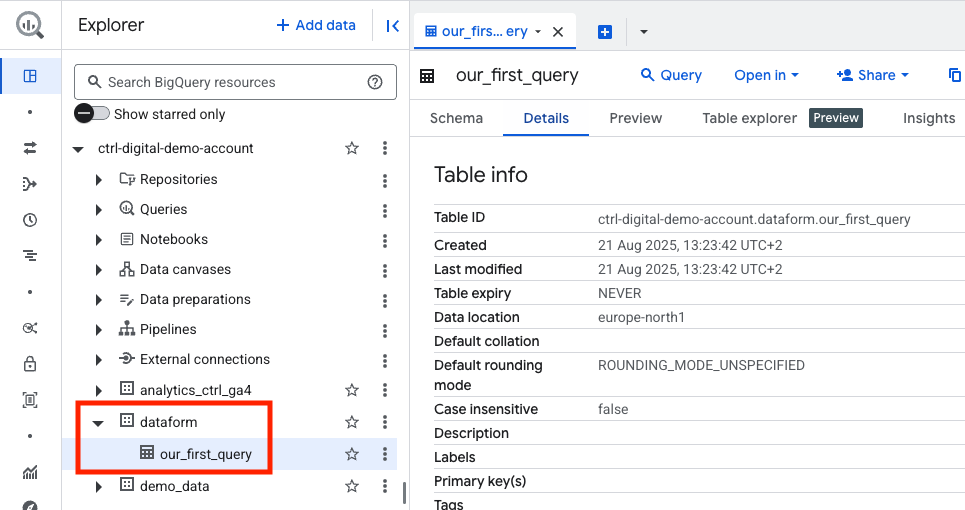
Task: Open more actions for dataform dataset
Action: tap(385, 421)
